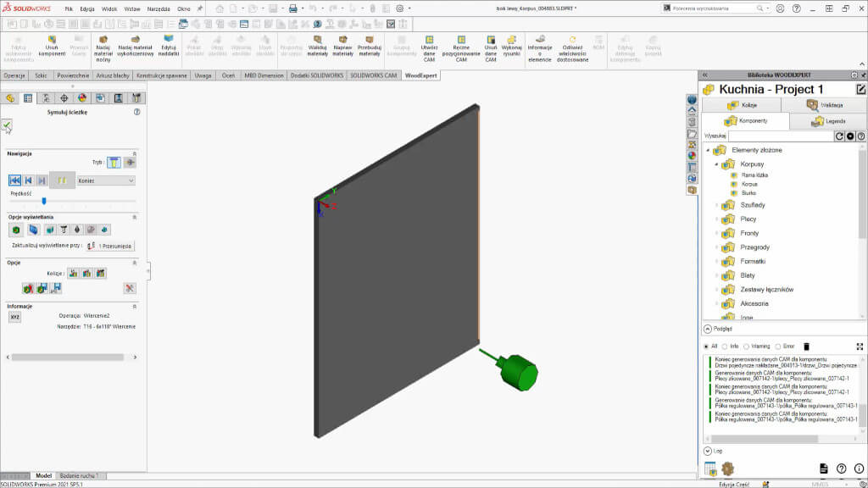Screen dimensions: 868x488
Task: Expand the 'Szuflady' tree folder
Action: coord(716,205)
